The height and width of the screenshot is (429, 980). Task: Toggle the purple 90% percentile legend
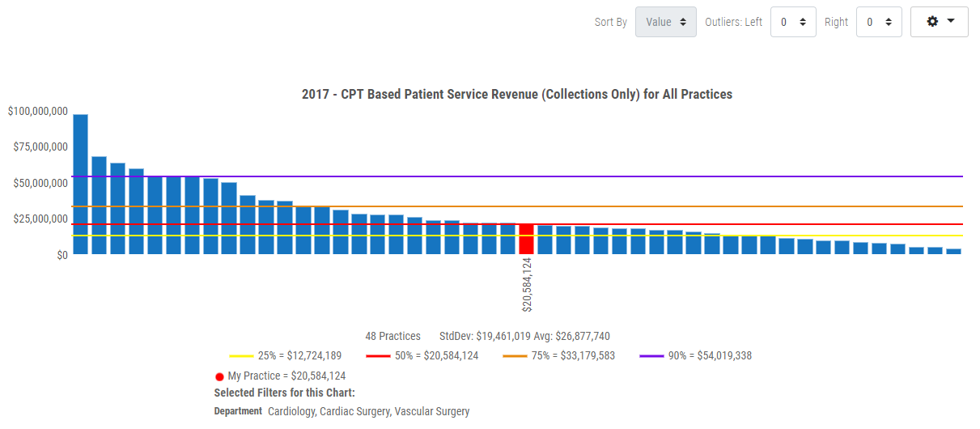point(695,355)
